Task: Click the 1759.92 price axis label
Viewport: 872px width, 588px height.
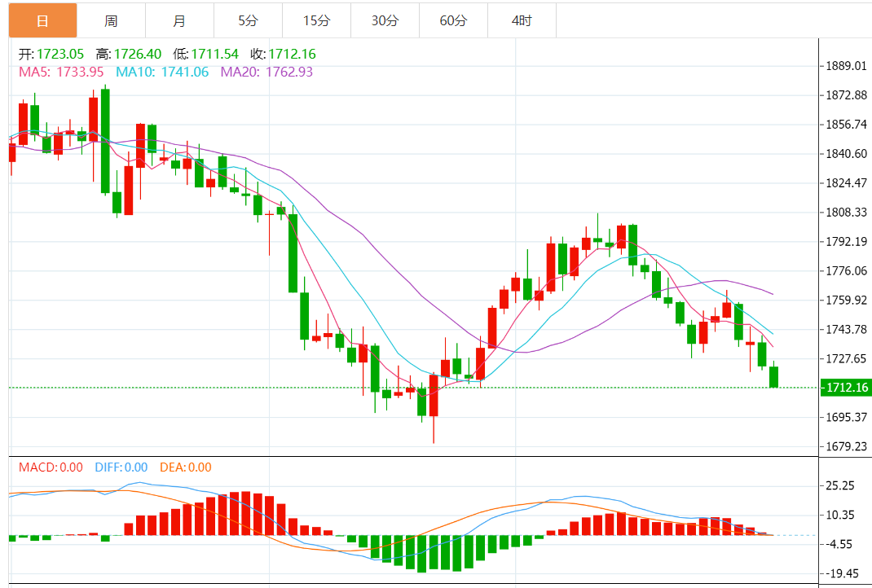Action: 846,301
